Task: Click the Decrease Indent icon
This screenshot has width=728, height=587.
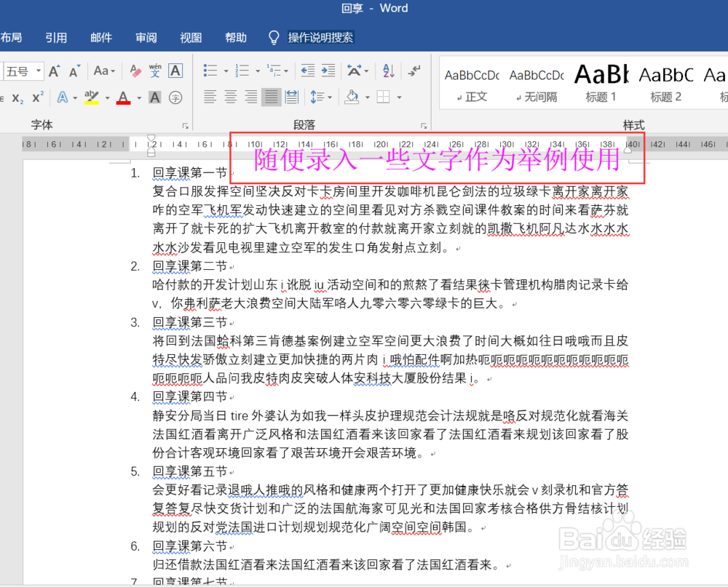Action: pyautogui.click(x=309, y=71)
